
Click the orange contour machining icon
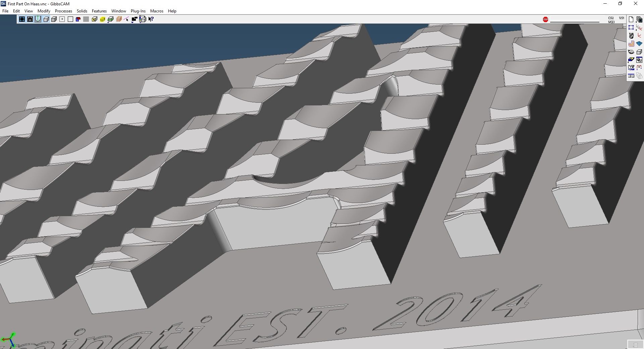(x=631, y=44)
